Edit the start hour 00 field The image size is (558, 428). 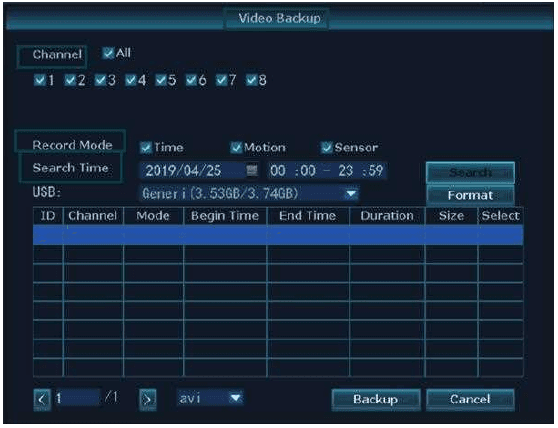(x=278, y=170)
